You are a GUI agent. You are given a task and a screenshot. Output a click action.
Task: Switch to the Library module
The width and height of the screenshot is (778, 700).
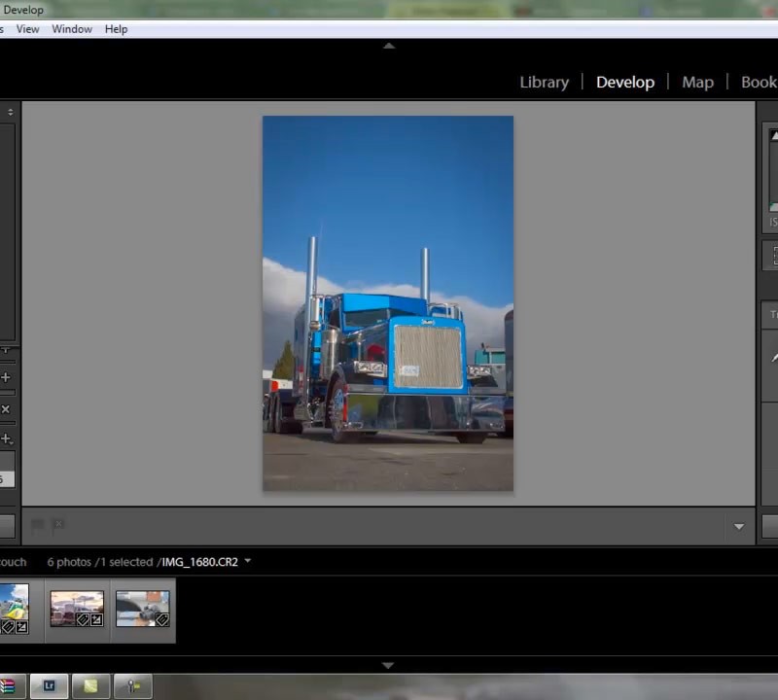point(544,83)
